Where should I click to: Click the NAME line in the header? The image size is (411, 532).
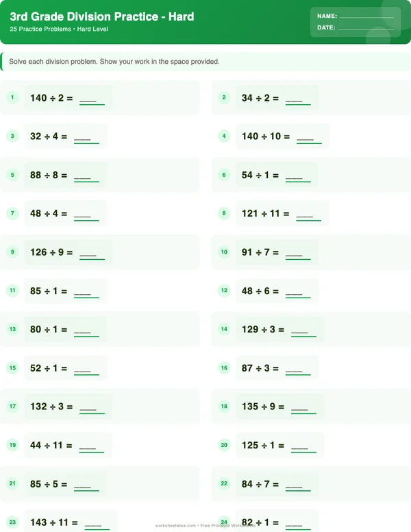point(366,16)
